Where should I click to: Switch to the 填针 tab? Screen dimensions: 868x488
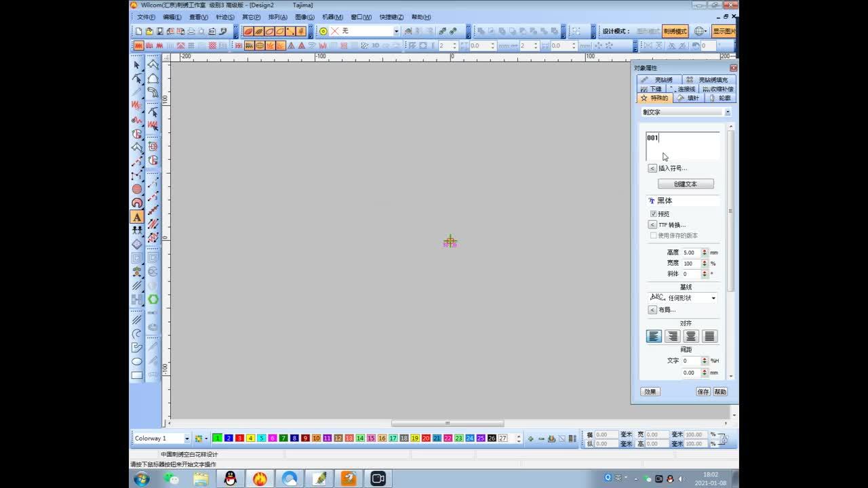688,98
